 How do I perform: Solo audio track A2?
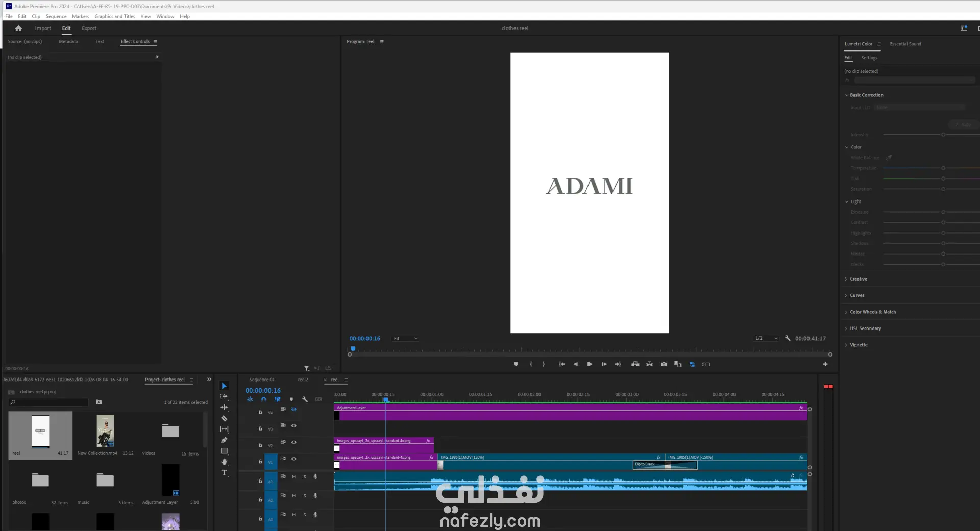(x=305, y=496)
